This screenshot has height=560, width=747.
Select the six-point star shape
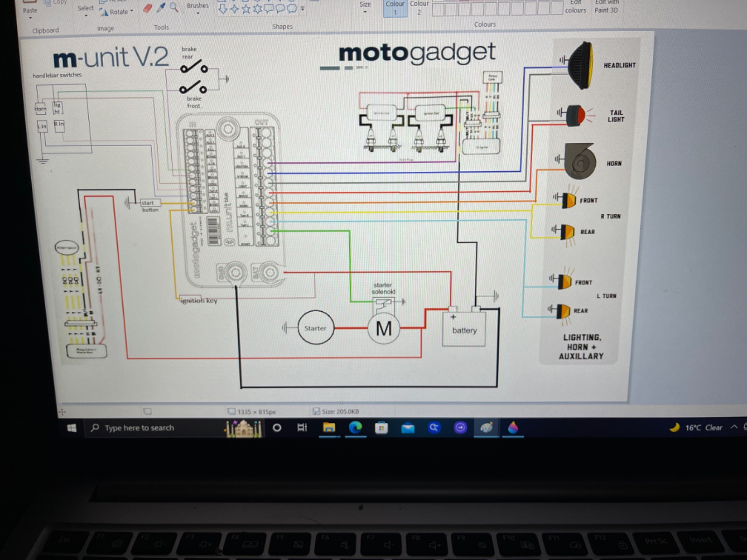click(x=257, y=9)
